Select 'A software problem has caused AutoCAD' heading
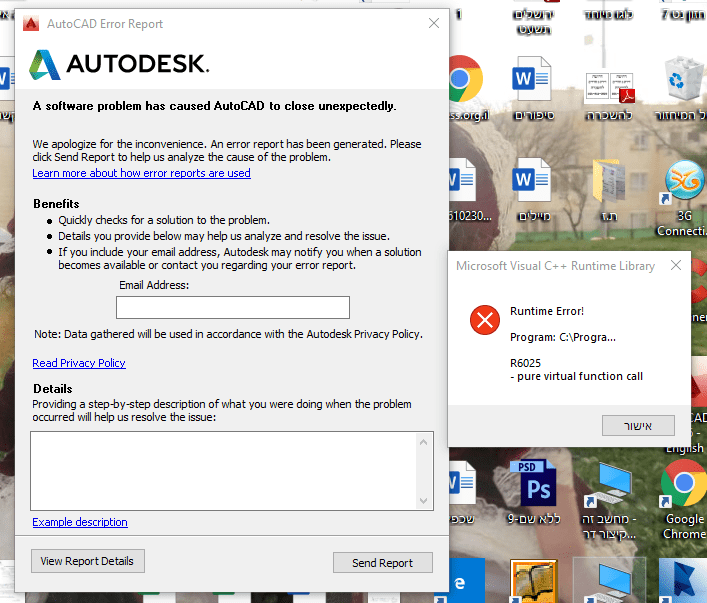 [215, 106]
